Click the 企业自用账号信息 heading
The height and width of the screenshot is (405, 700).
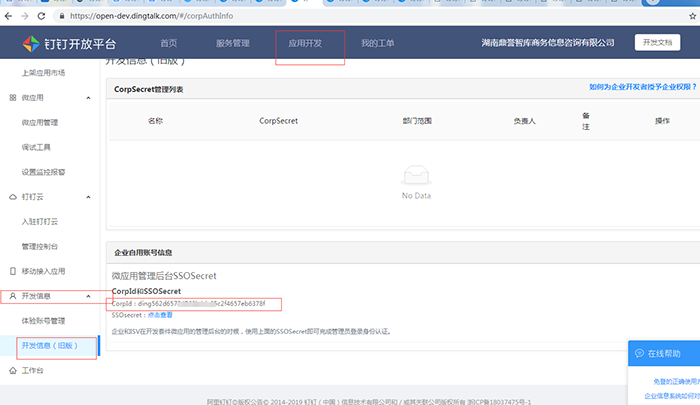pos(143,253)
